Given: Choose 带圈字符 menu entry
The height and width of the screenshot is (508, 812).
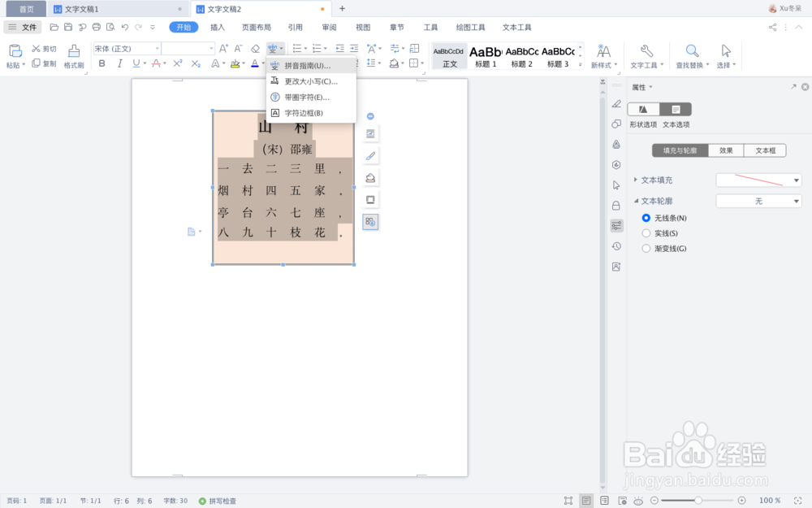Looking at the screenshot, I should tap(311, 97).
